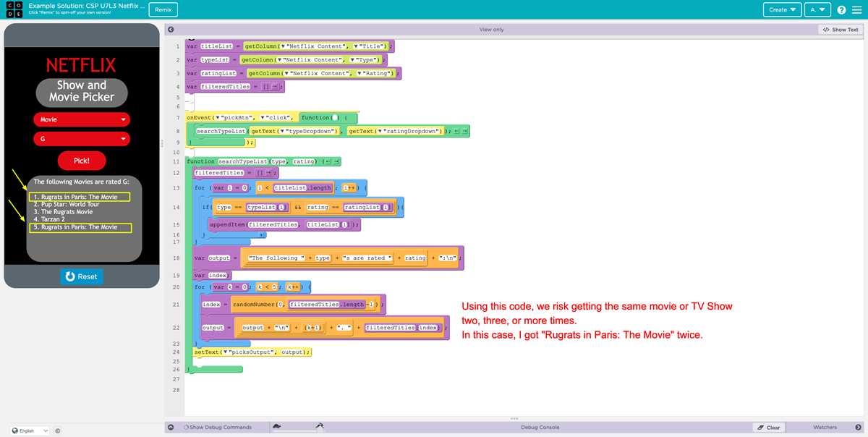Viewport: 868px width, 437px height.
Task: Click the "s are rated " string field
Action: (x=367, y=258)
